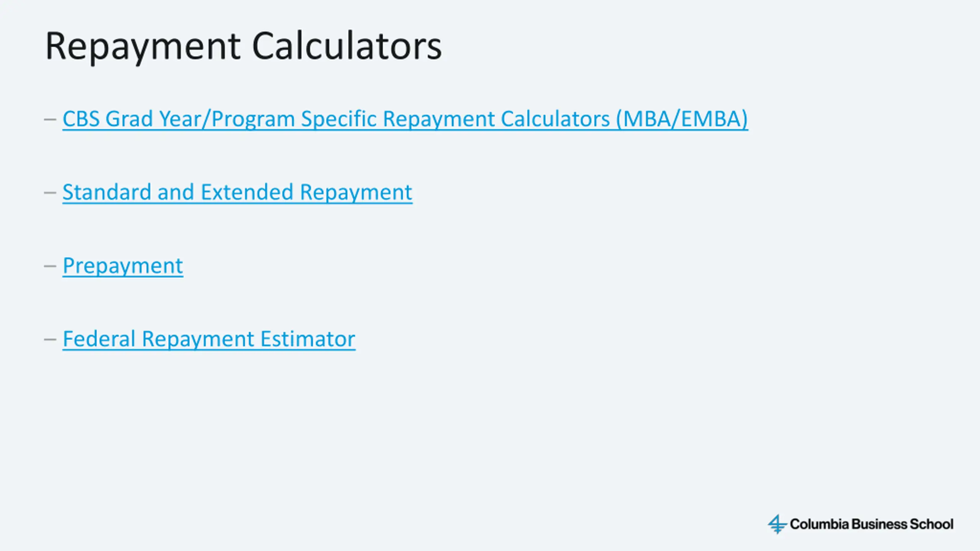Screen dimensions: 980x551
Task: Click the word "Federal" in the estimator link
Action: click(99, 339)
